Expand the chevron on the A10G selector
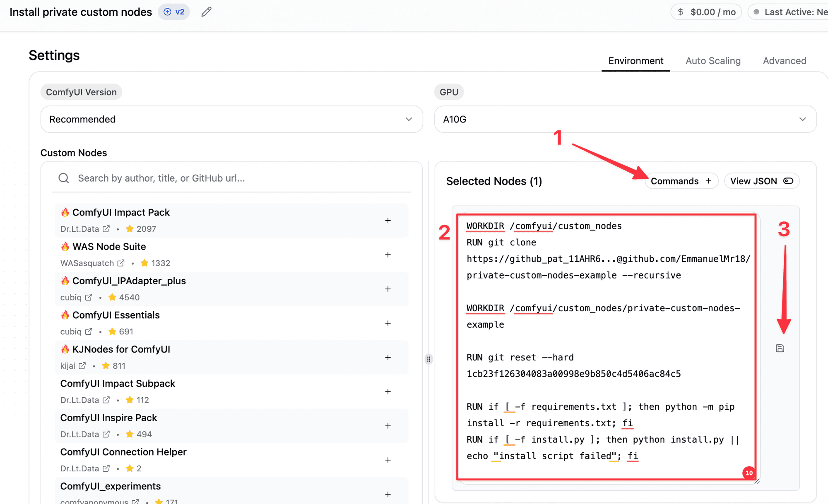Screen dimensions: 828x504 click(x=802, y=119)
